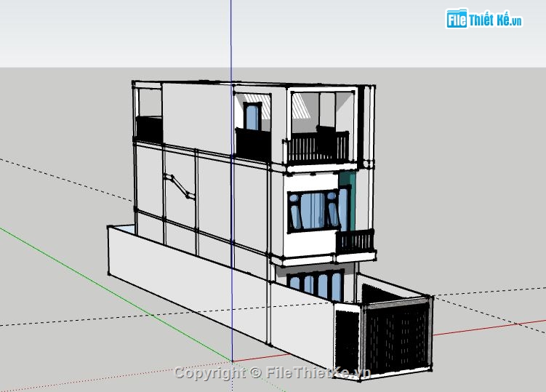This screenshot has height=392, width=546.
Task: Select the ground-floor blue glass doors
Action: 316,285
